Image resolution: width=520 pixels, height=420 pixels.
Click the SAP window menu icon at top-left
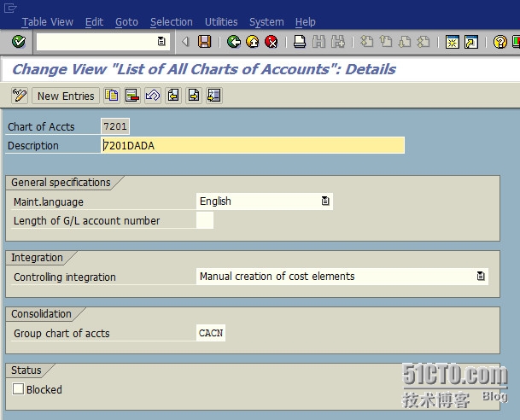10,8
